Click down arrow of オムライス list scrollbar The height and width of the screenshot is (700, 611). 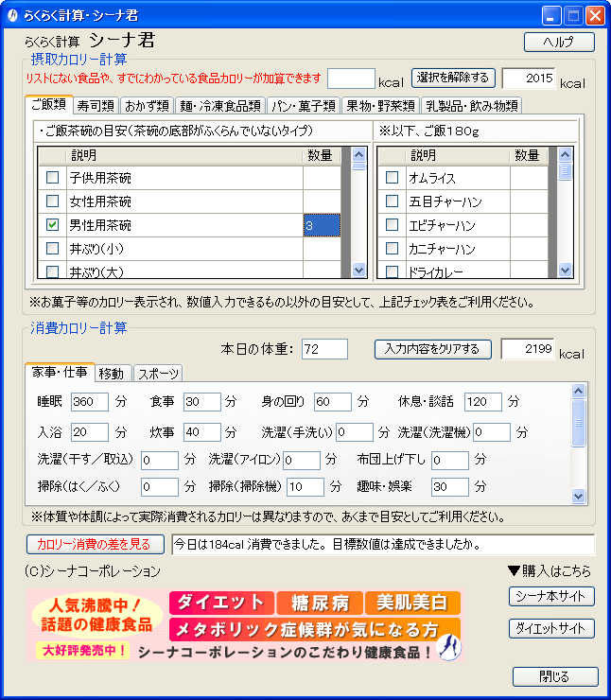click(565, 270)
